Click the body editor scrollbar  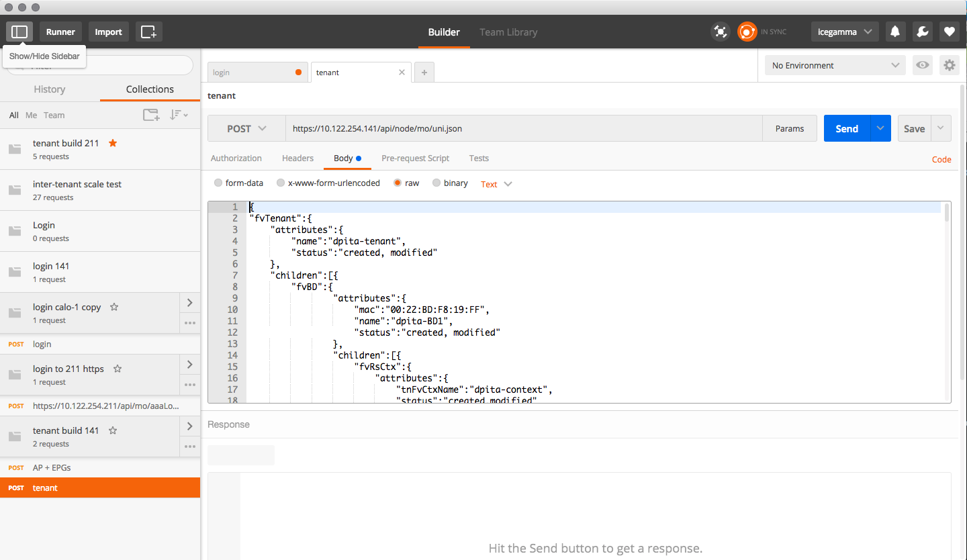(947, 213)
